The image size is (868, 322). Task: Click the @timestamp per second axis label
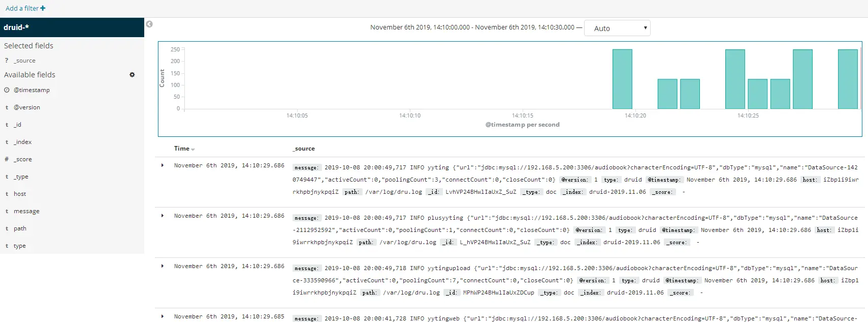point(522,125)
